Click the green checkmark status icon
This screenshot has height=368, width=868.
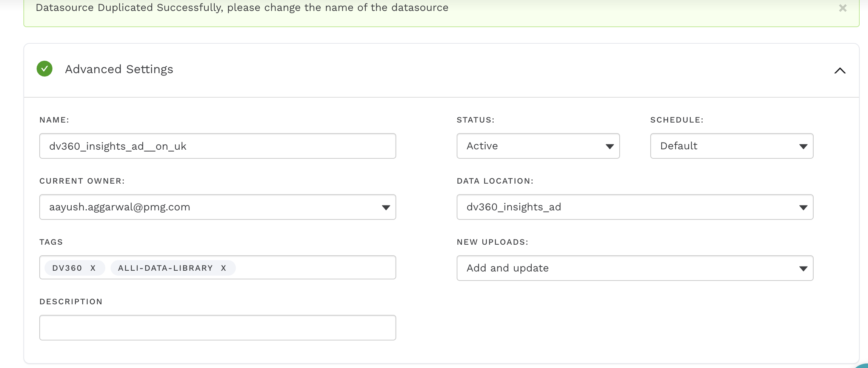[x=45, y=69]
